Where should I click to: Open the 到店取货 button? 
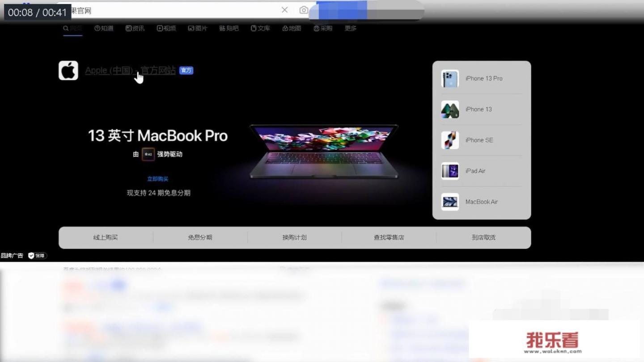(483, 237)
